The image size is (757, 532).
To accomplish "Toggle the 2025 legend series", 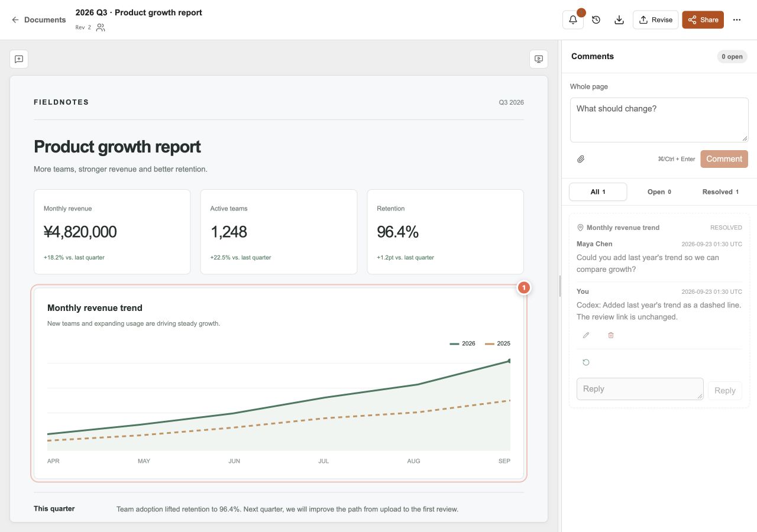I will coord(497,343).
